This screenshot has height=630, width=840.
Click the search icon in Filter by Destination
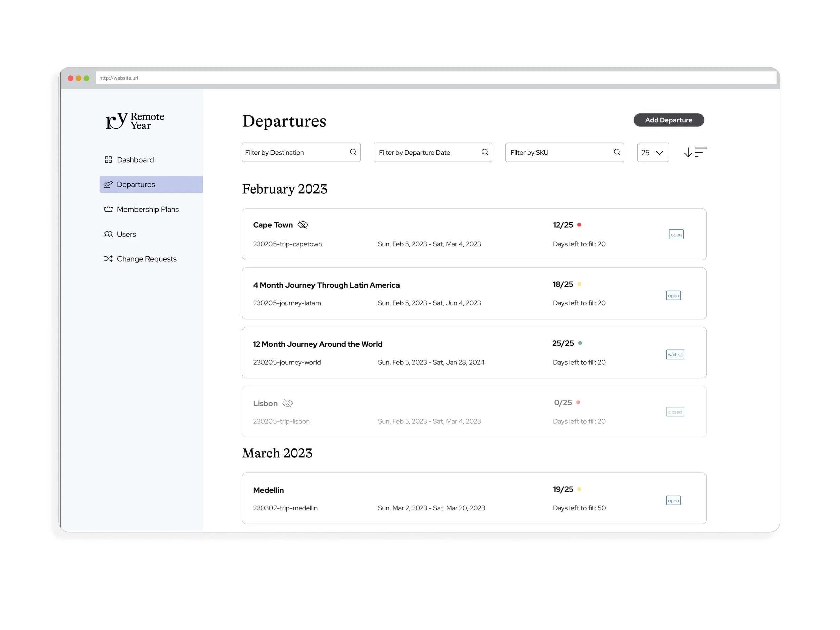(353, 152)
